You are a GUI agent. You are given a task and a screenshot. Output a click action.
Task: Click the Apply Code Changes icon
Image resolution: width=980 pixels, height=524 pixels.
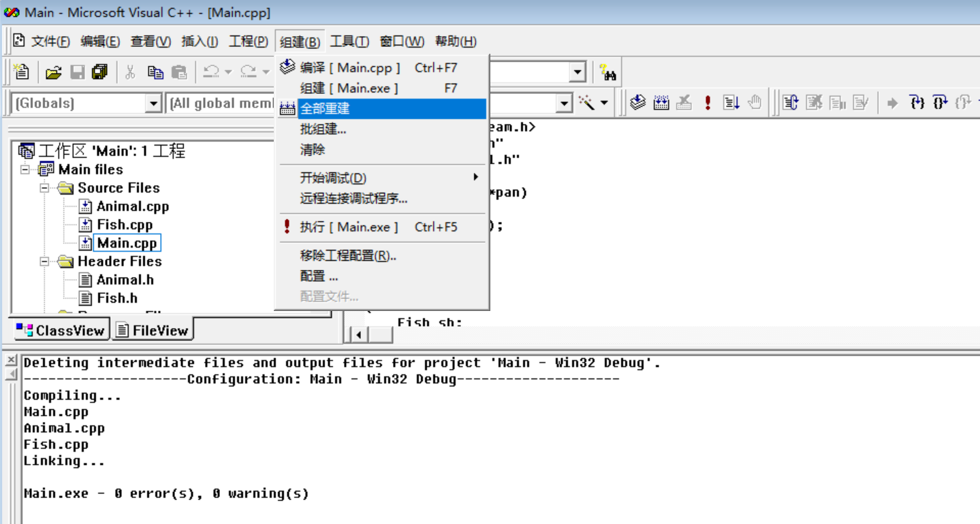861,103
